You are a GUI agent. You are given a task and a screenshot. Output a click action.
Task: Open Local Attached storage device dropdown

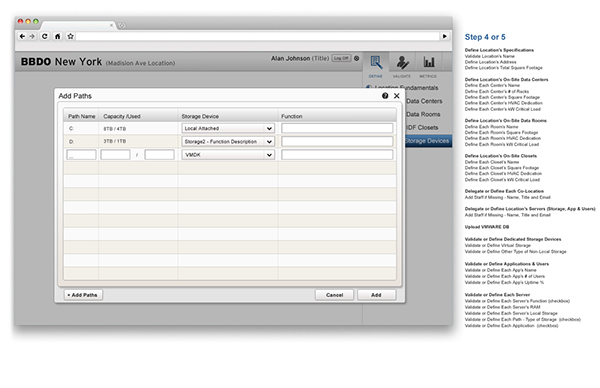[228, 128]
